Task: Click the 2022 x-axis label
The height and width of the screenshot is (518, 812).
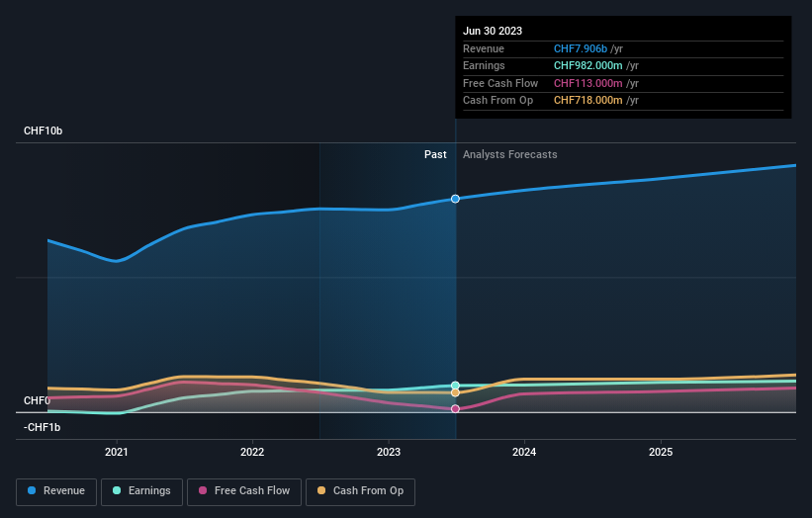Action: pos(252,452)
